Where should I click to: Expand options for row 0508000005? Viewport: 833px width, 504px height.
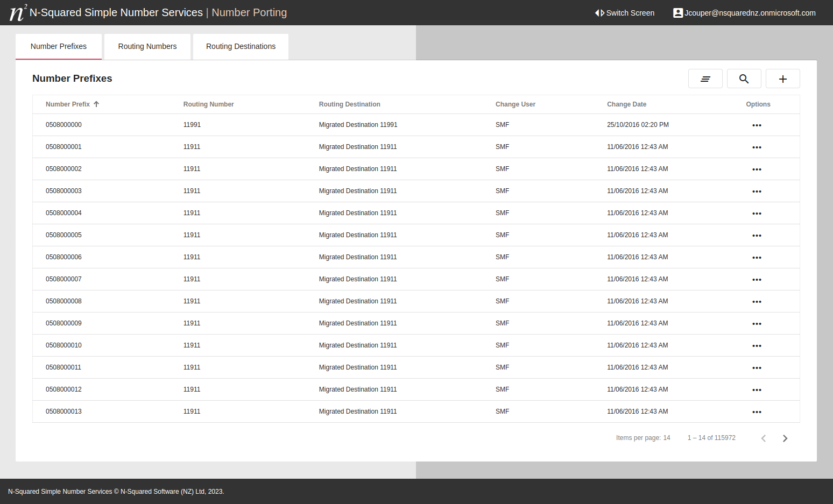point(757,236)
